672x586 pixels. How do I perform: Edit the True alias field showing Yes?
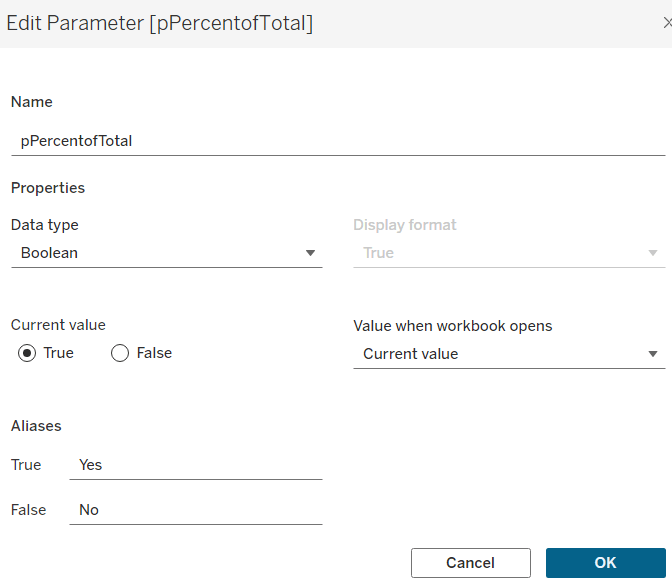tap(196, 465)
